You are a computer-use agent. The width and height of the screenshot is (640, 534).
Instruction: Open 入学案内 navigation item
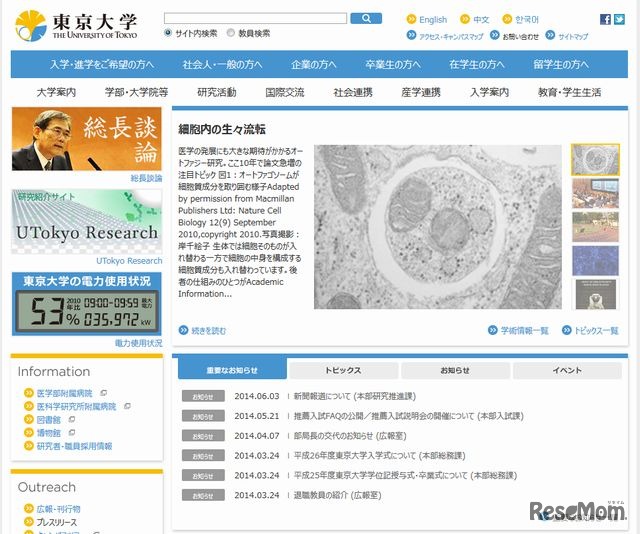(x=489, y=92)
